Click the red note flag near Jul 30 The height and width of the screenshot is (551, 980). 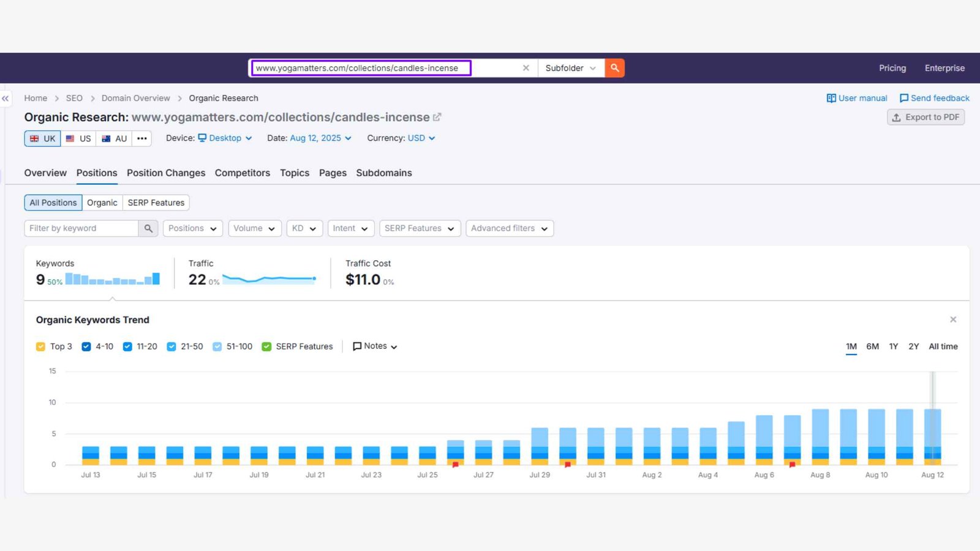pyautogui.click(x=568, y=465)
